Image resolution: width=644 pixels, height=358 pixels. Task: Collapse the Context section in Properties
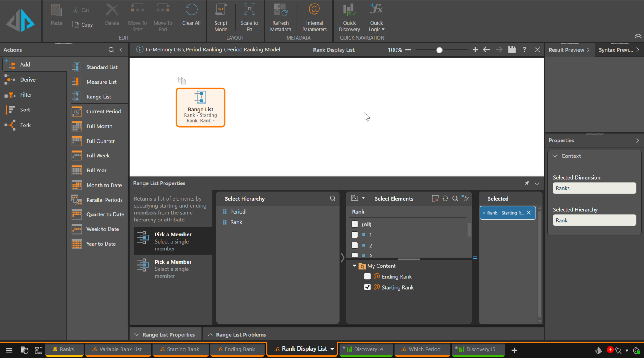tap(555, 156)
